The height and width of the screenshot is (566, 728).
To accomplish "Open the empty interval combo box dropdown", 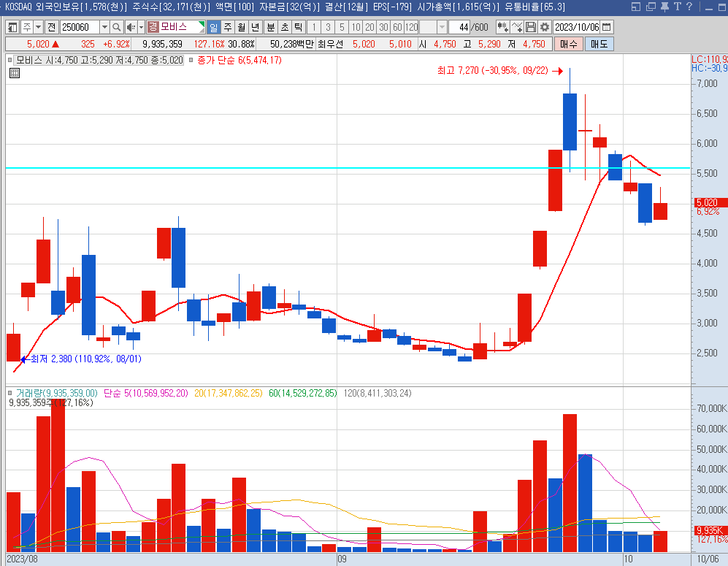I will [442, 28].
